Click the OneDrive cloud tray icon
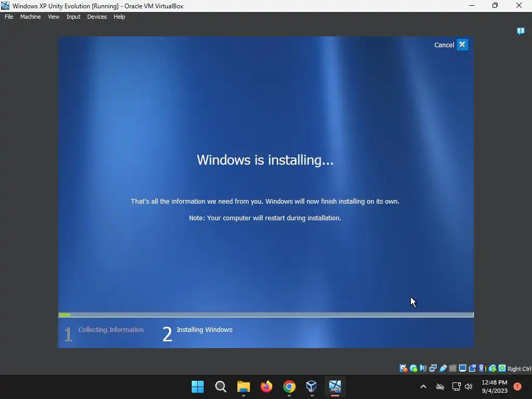This screenshot has height=399, width=532. tap(440, 387)
